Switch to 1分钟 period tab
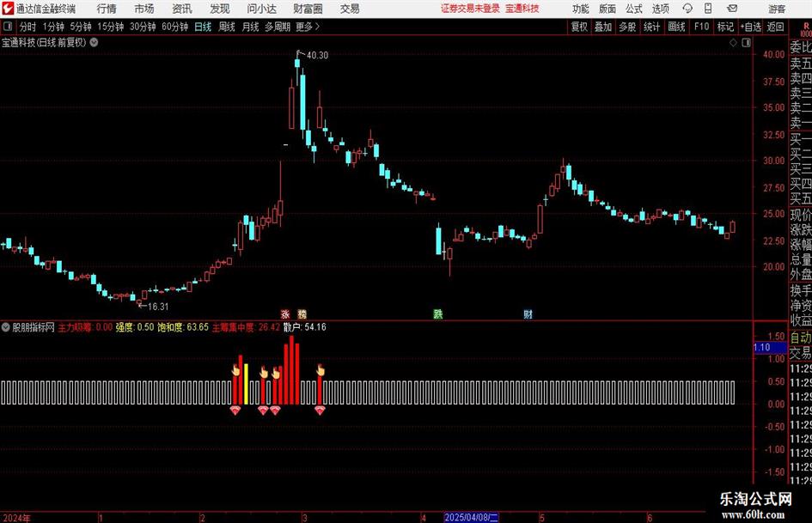 (x=53, y=27)
